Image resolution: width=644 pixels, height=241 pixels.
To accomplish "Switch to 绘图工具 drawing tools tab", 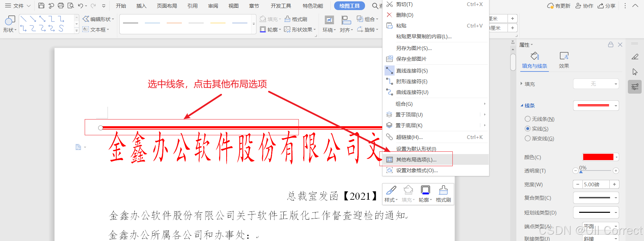I will point(350,6).
